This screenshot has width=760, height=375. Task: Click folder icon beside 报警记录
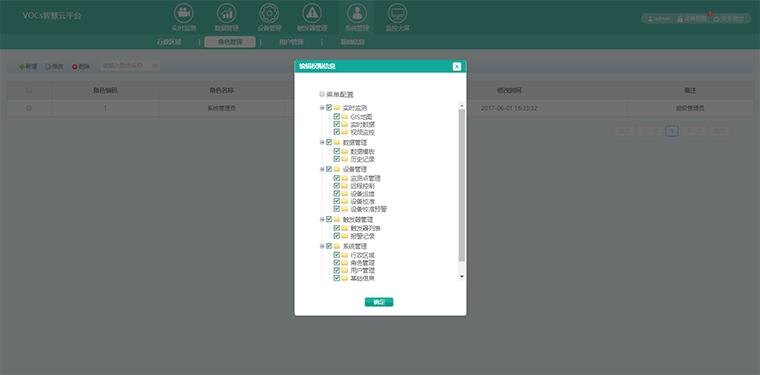[344, 236]
